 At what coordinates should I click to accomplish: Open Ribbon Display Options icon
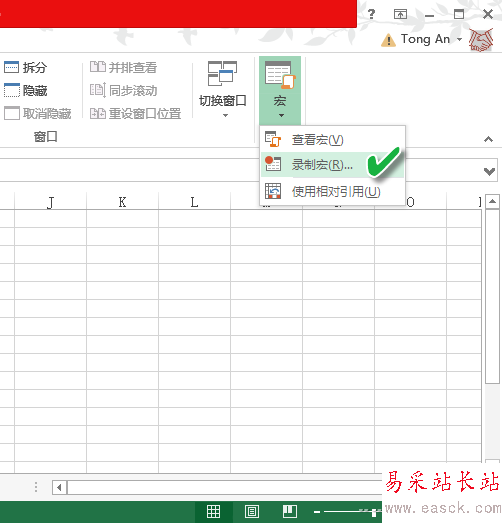tap(400, 14)
